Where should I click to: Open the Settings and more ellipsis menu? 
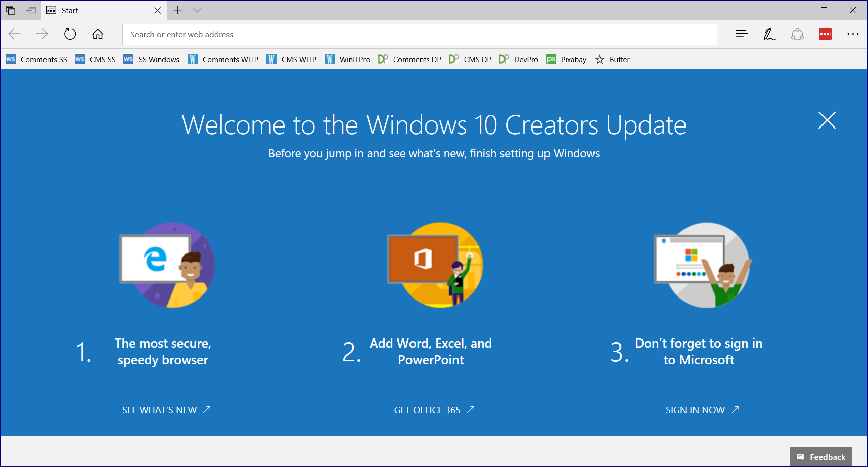pos(853,34)
